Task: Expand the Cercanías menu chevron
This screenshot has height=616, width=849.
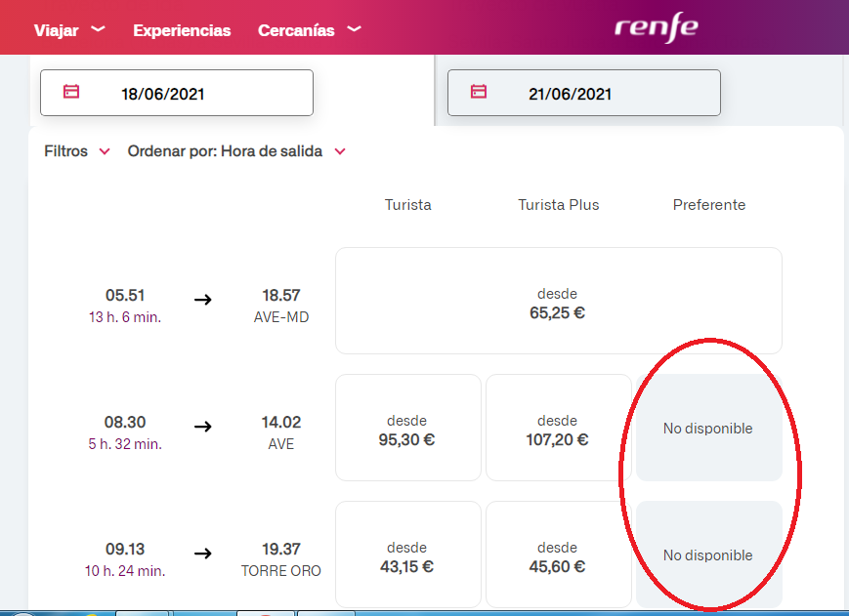Action: point(354,28)
